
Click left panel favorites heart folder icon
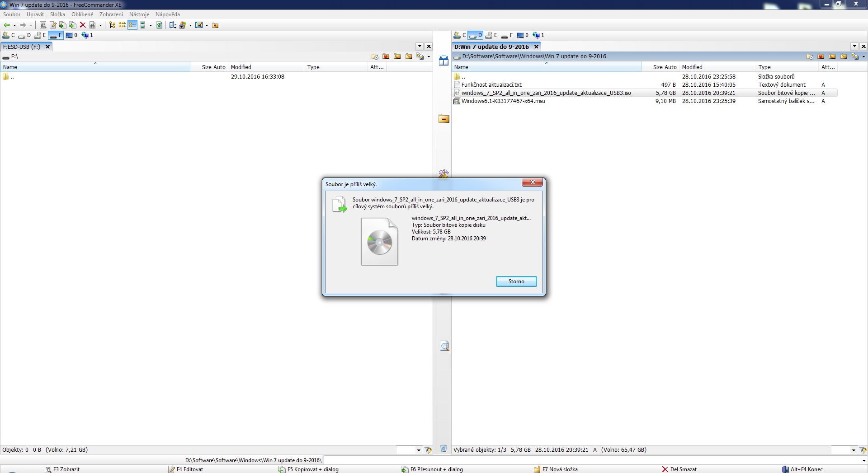(x=386, y=56)
